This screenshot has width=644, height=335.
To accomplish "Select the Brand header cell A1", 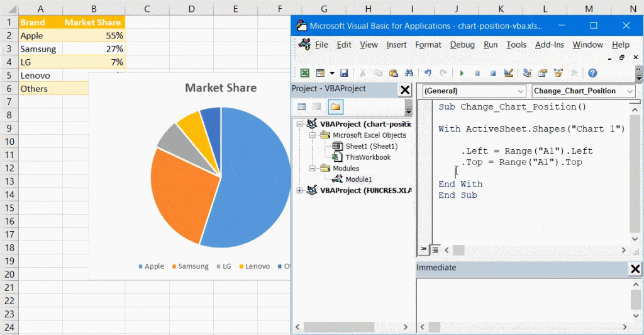I will 40,22.
